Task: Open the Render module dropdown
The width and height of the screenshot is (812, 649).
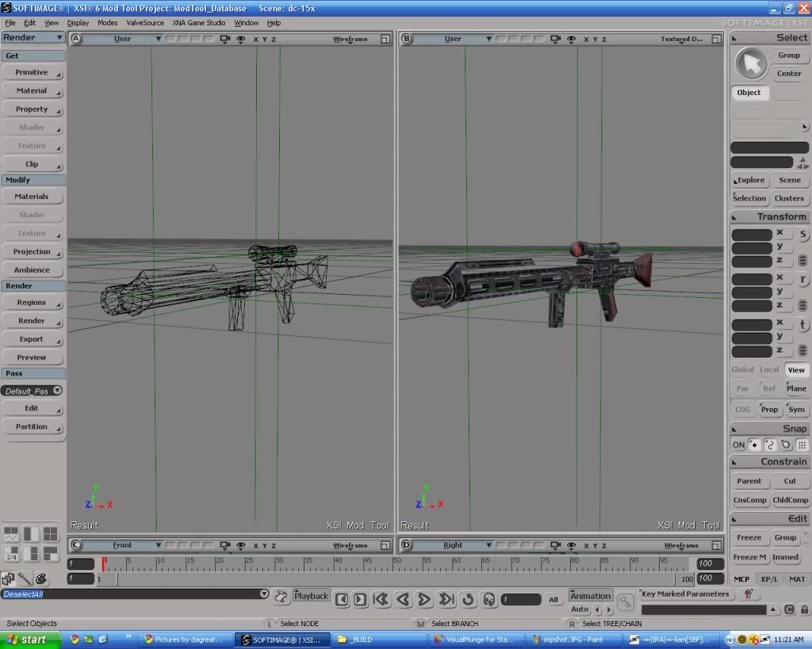Action: 33,37
